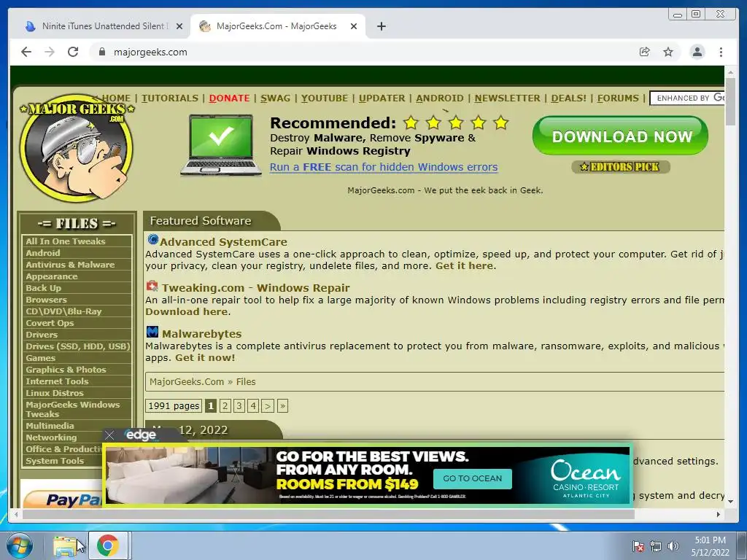Click the Enhanced by Google search field
747x560 pixels.
687,98
